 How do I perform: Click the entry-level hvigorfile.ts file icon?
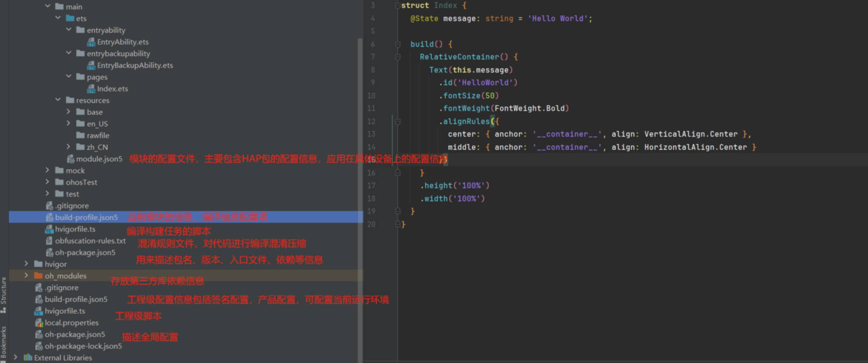(49, 229)
